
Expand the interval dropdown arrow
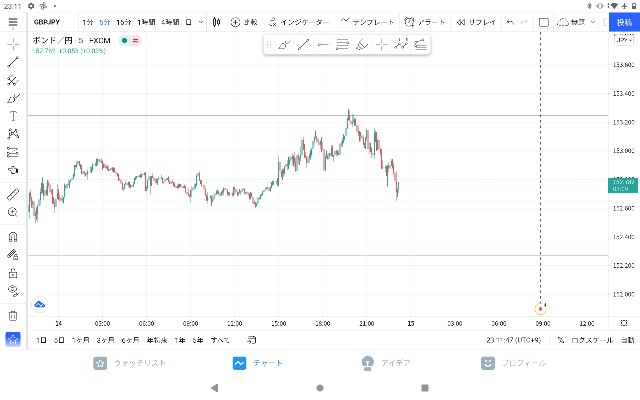[201, 22]
